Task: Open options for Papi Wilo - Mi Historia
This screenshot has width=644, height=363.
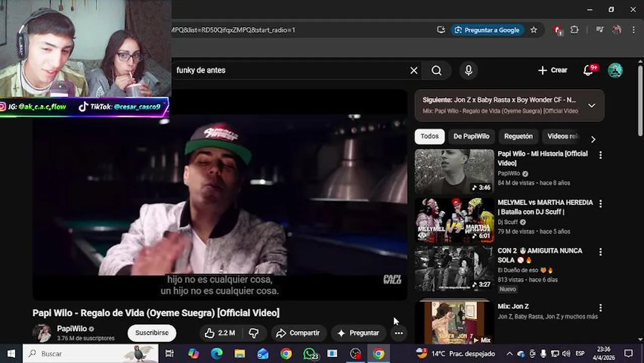Action: 600,155
